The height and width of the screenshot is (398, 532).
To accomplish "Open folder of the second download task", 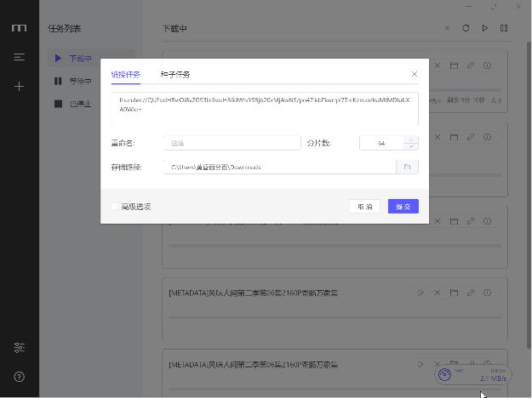I will coord(454,137).
